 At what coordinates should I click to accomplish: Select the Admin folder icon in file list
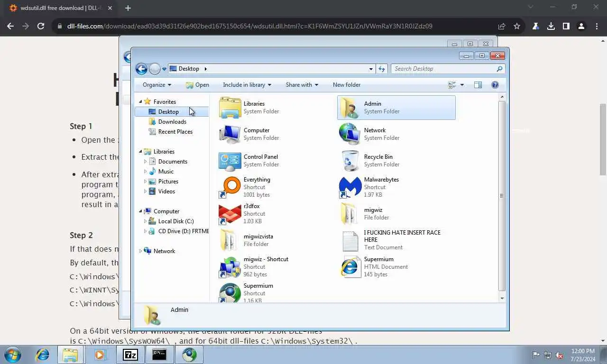click(350, 108)
